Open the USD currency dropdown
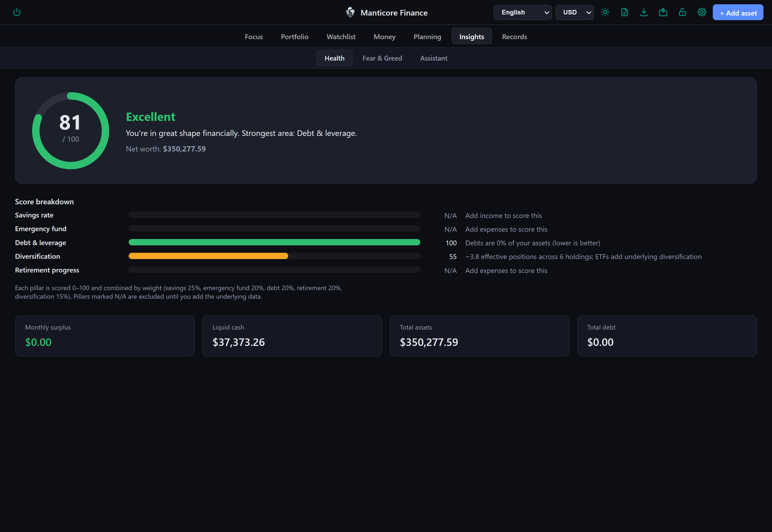 [574, 12]
